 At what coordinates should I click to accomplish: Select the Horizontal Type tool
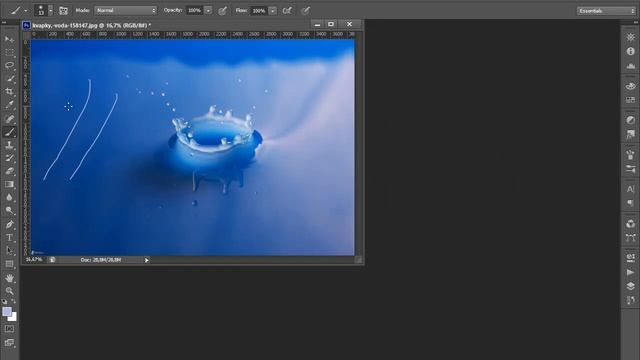tap(9, 238)
